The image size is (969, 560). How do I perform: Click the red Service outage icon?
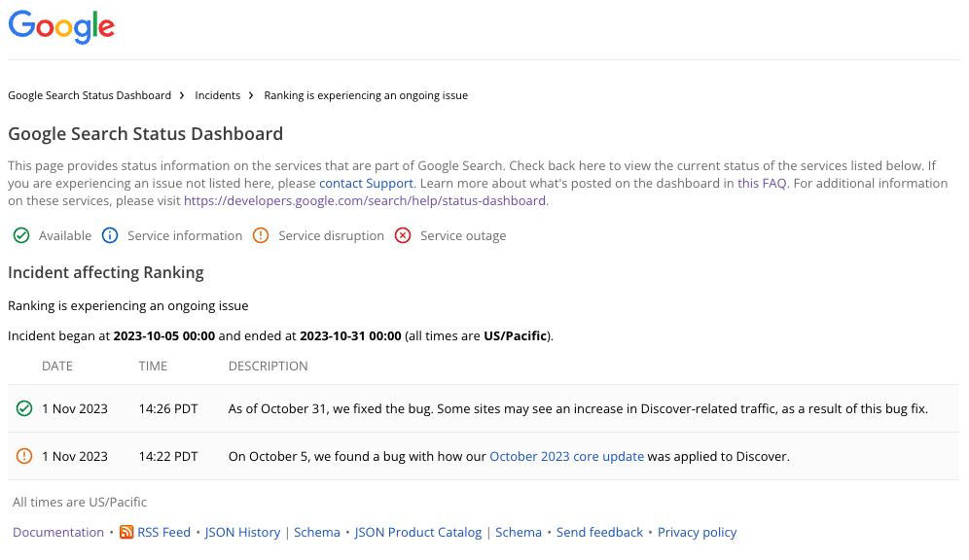pos(403,236)
